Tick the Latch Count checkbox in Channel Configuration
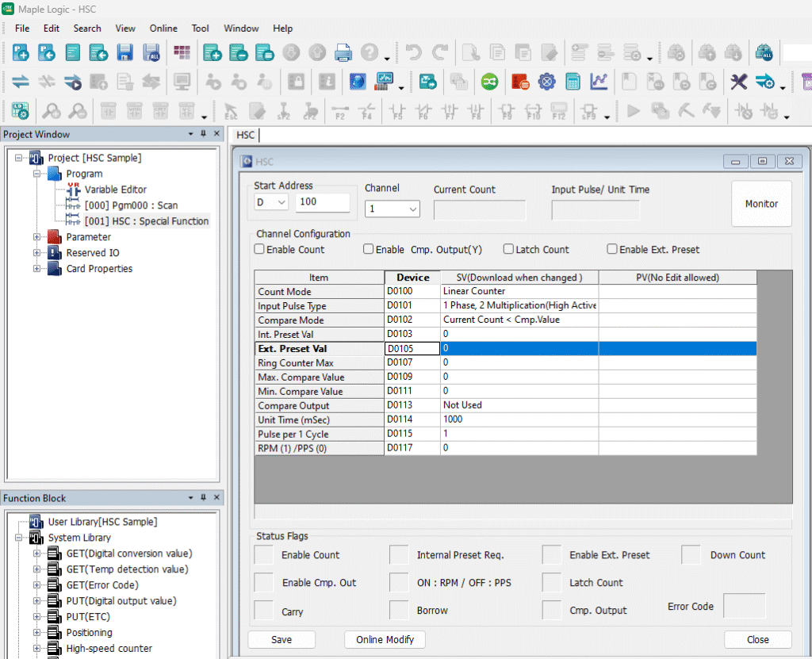Viewport: 812px width, 659px height. [x=508, y=249]
